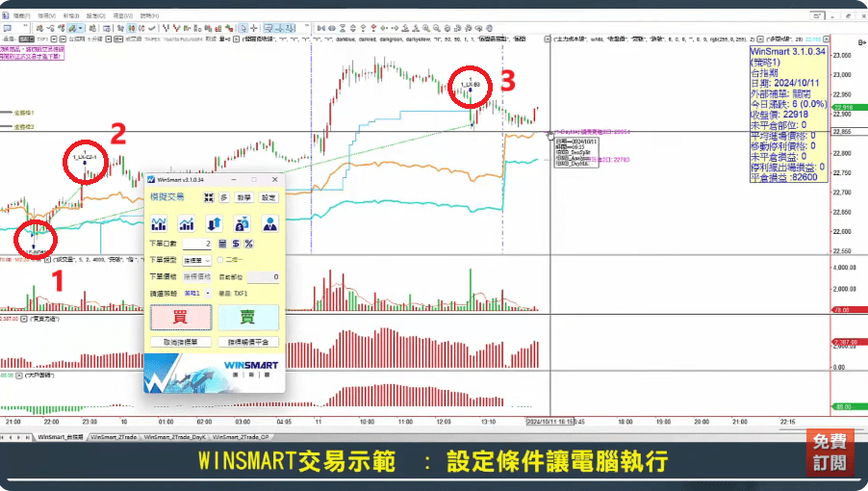Open the 說明(H) menu
868x491 pixels.
[149, 16]
